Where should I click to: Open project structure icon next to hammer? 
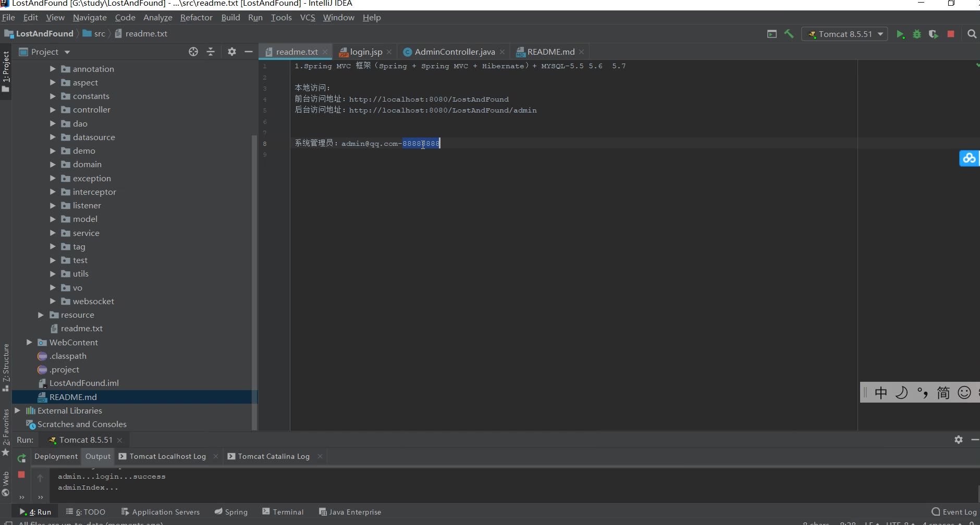[772, 34]
